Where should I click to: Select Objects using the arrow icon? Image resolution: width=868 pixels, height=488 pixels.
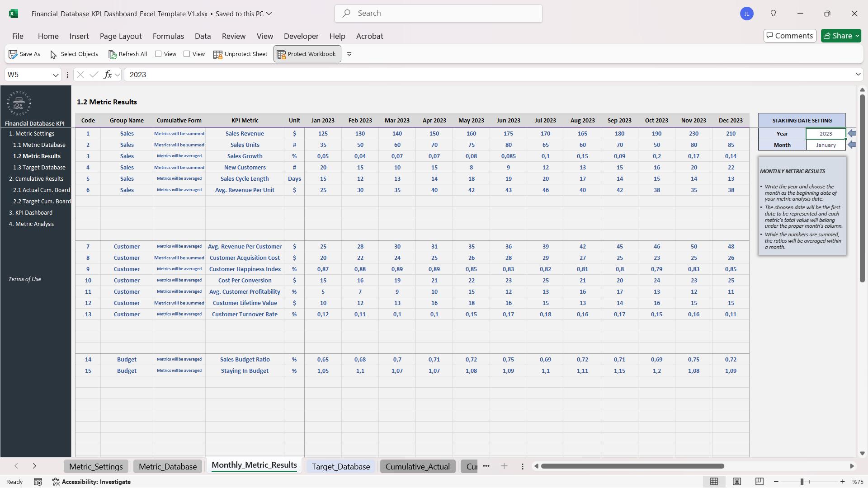click(53, 54)
